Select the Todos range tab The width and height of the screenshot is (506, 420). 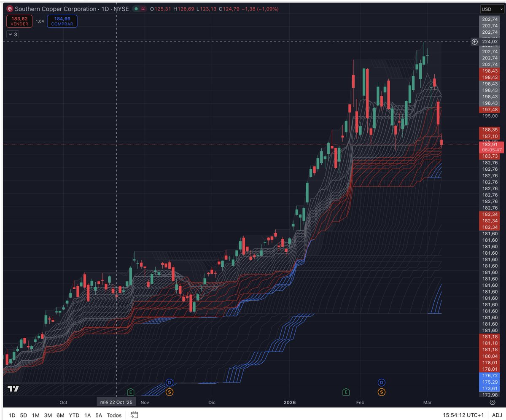[x=114, y=415]
